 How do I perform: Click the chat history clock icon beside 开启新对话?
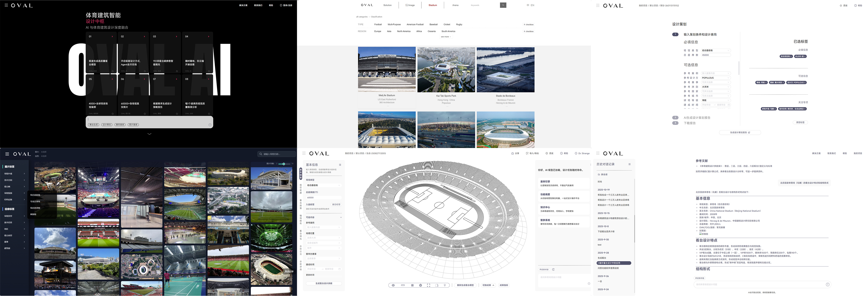click(553, 269)
